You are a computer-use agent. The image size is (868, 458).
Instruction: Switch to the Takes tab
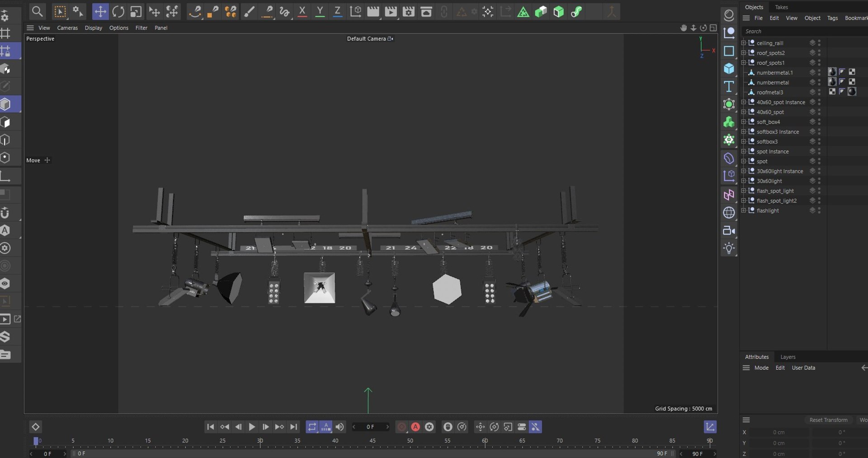click(781, 7)
